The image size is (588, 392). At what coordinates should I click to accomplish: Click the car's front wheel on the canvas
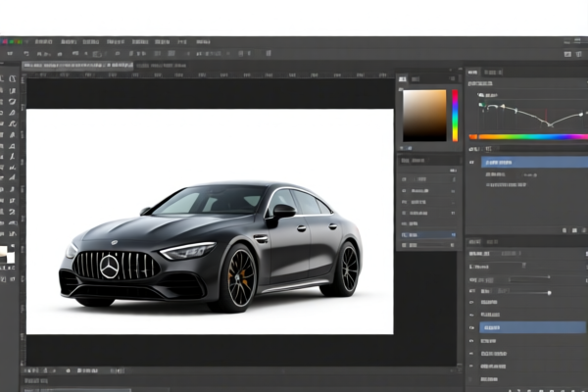click(238, 278)
